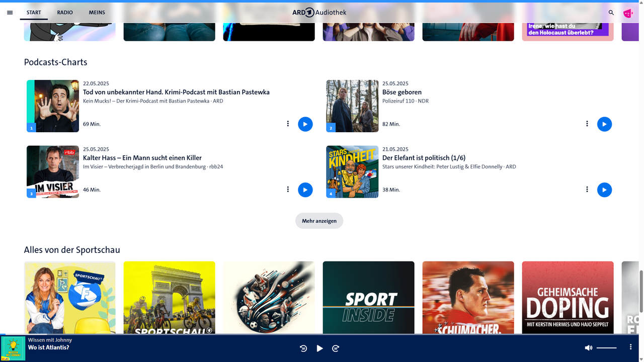
Task: Open the Tod von unbekannter Hand title link
Action: coord(176,92)
